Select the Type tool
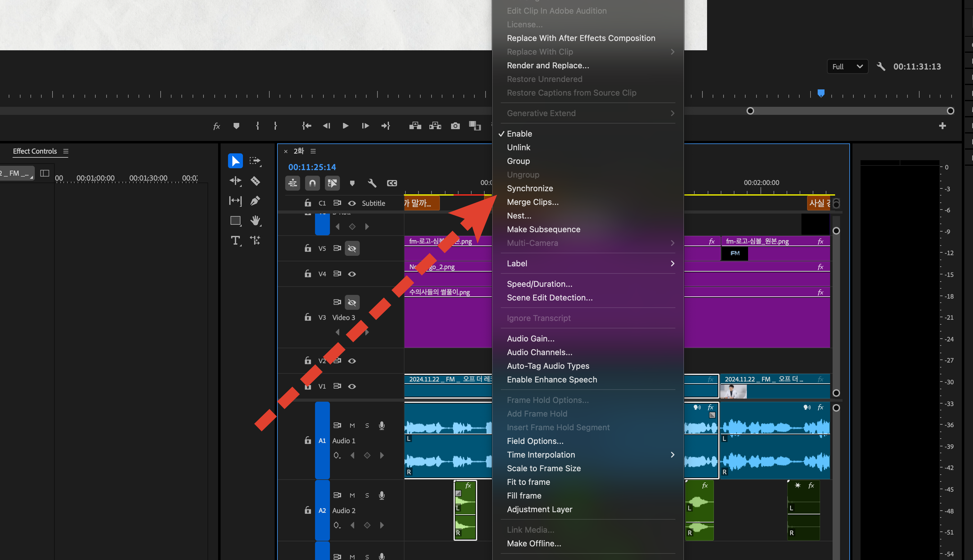 (235, 240)
